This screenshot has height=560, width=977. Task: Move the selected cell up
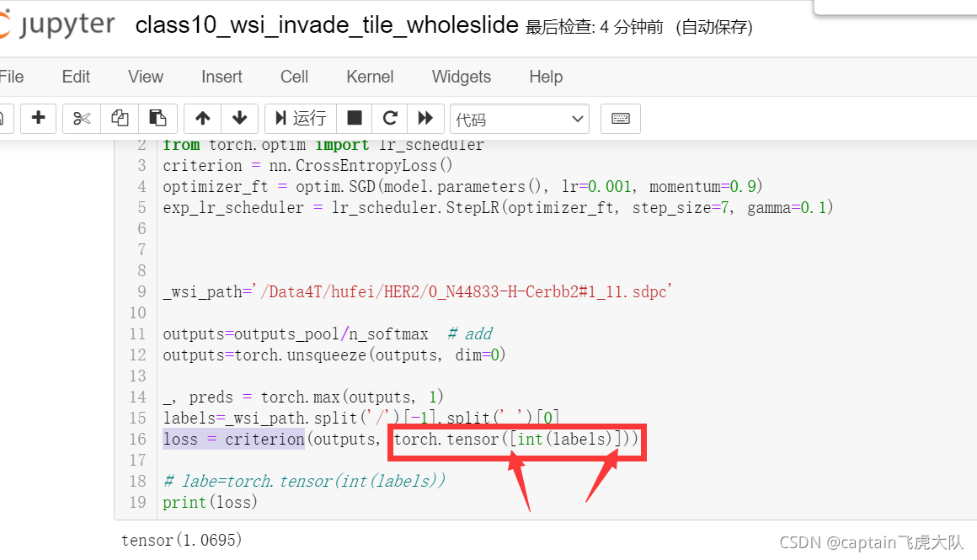[202, 118]
